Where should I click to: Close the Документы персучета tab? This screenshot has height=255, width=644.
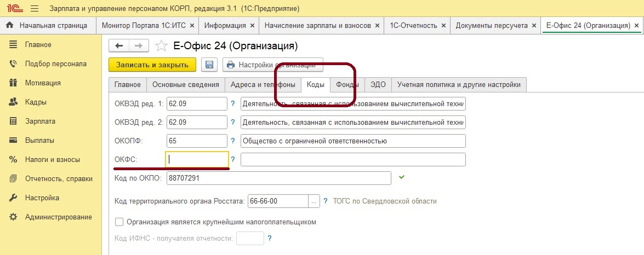(x=534, y=25)
